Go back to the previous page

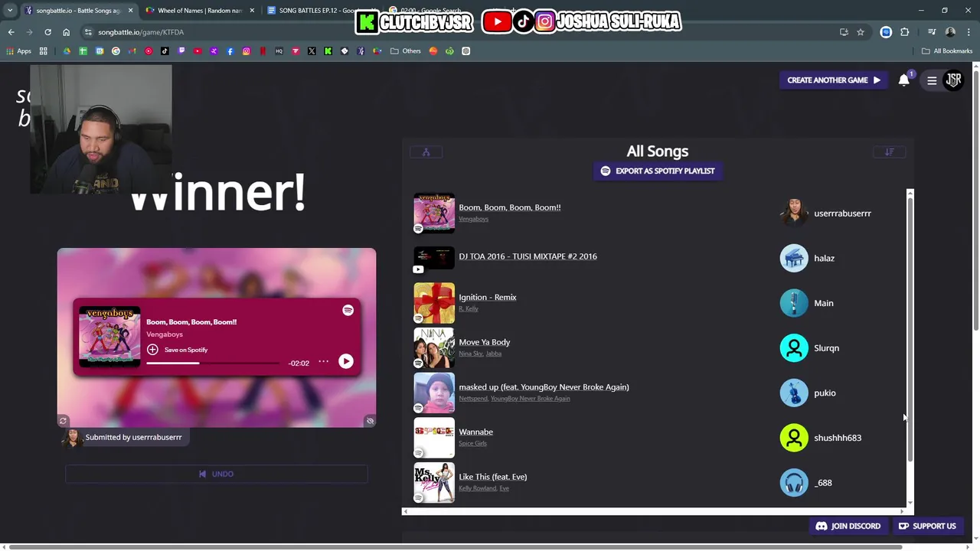click(11, 32)
